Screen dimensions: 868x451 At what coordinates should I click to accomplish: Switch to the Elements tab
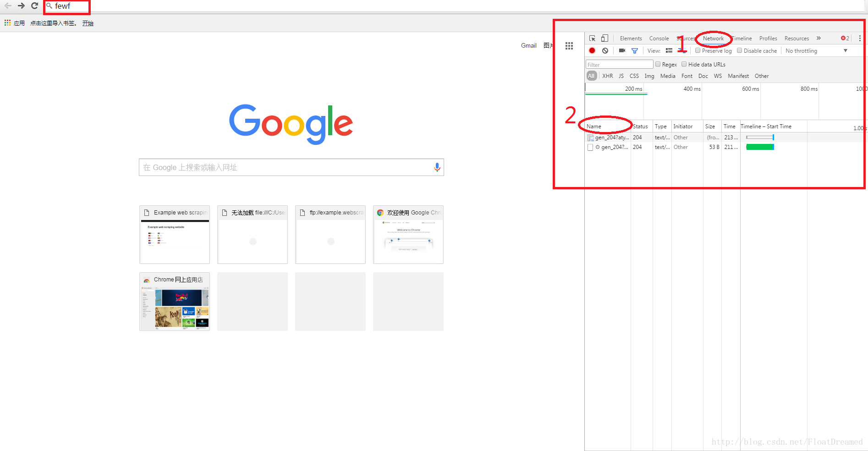click(631, 38)
